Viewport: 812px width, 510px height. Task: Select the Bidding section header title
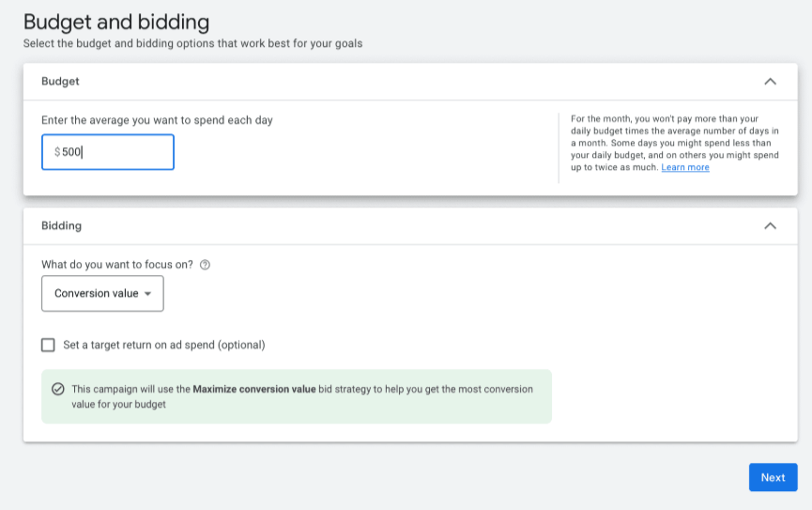tap(61, 226)
